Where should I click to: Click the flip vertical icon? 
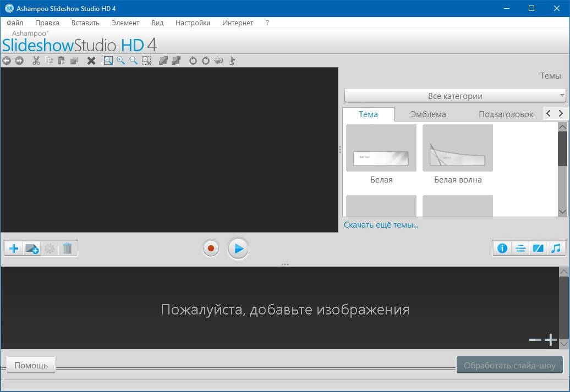click(232, 60)
